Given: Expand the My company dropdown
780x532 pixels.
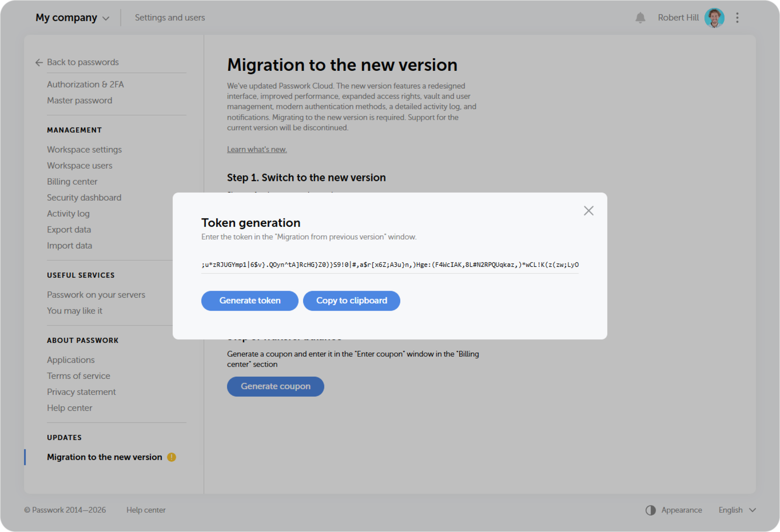Looking at the screenshot, I should (72, 17).
